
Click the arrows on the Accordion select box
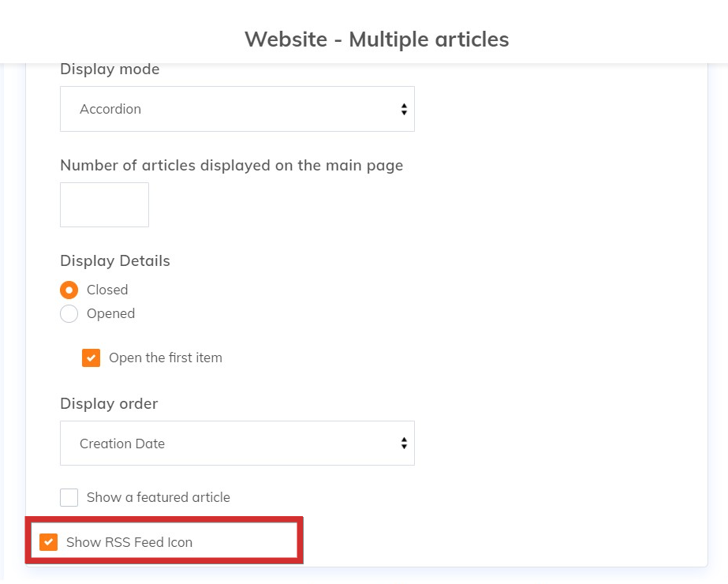coord(403,110)
